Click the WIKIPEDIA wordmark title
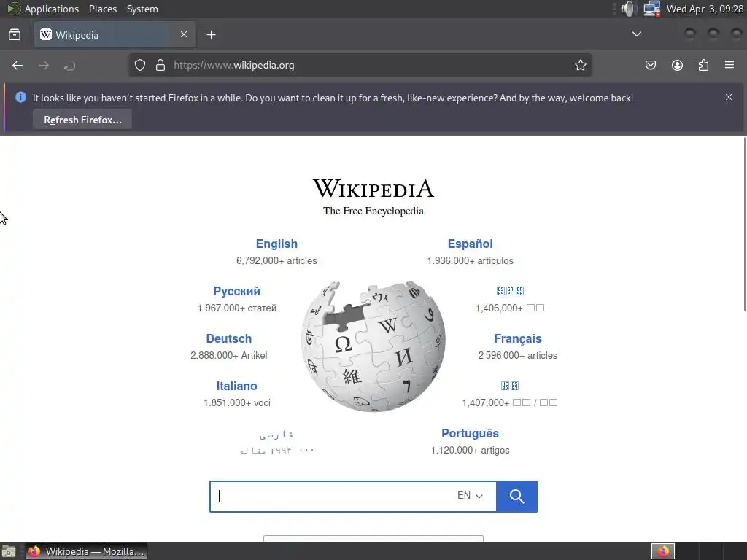Image resolution: width=747 pixels, height=560 pixels. tap(373, 188)
